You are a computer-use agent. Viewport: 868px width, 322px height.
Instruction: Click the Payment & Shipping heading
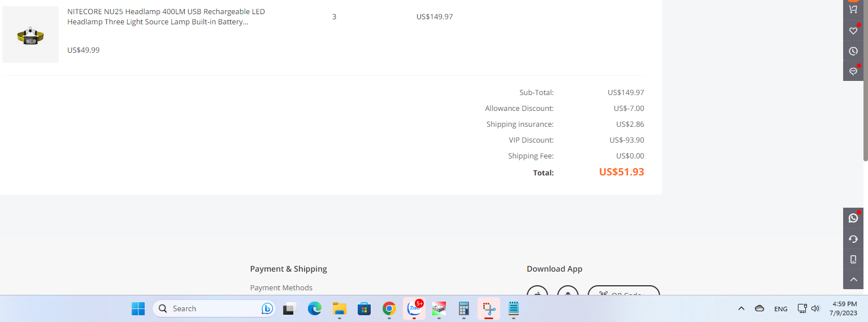(289, 269)
